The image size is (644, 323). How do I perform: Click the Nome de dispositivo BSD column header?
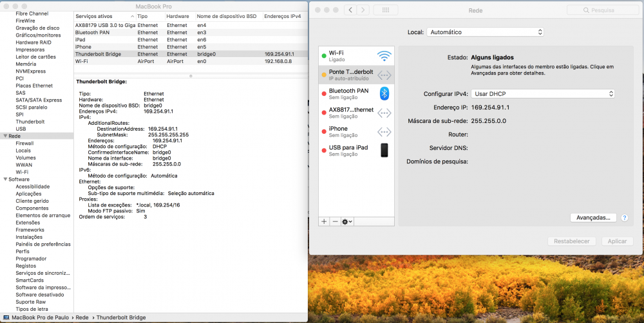pos(229,17)
